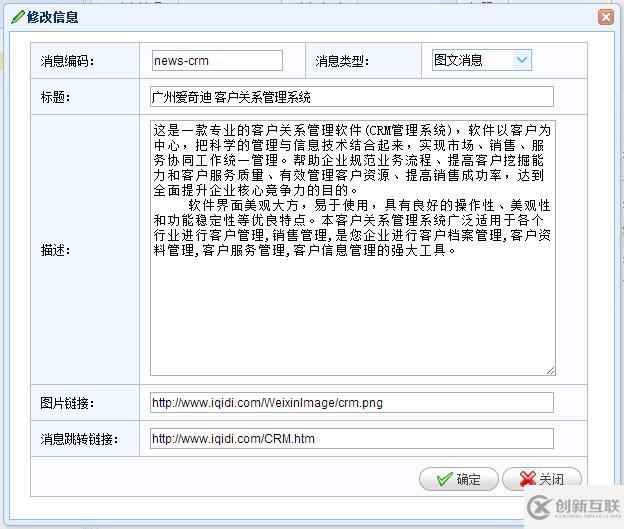The image size is (624, 529).
Task: Click the 消息编码 field containing news-crm
Action: click(x=217, y=61)
